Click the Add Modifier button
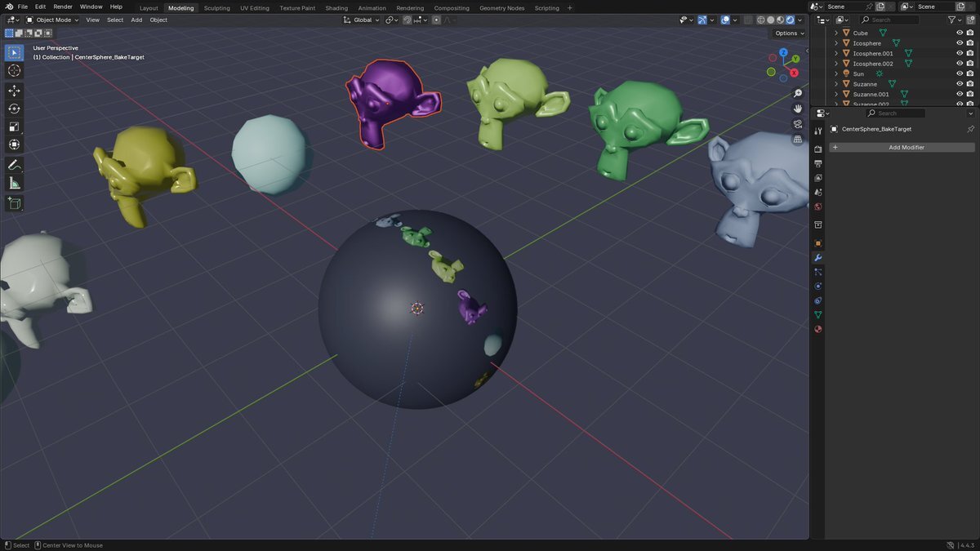 [x=902, y=148]
